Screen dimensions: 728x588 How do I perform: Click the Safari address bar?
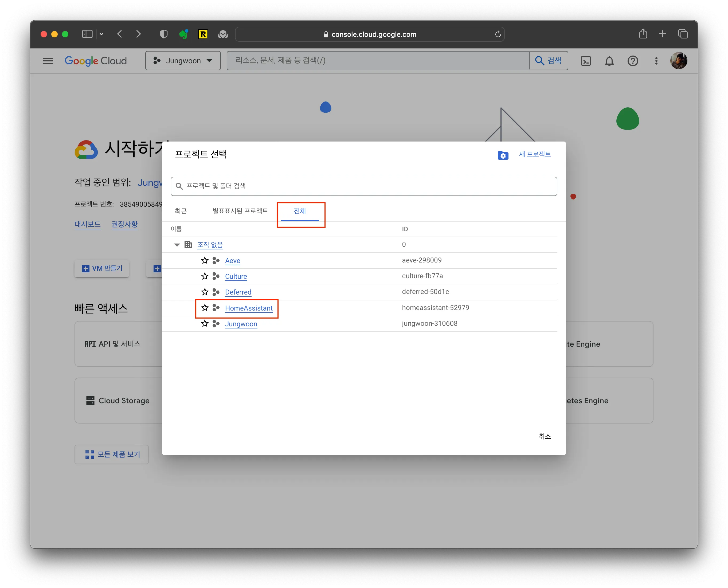click(370, 34)
